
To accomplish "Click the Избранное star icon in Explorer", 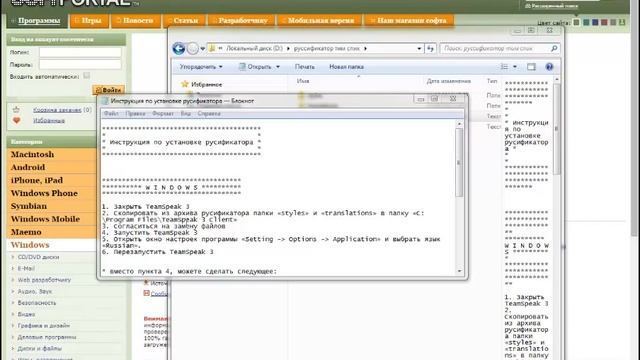I will click(x=184, y=84).
